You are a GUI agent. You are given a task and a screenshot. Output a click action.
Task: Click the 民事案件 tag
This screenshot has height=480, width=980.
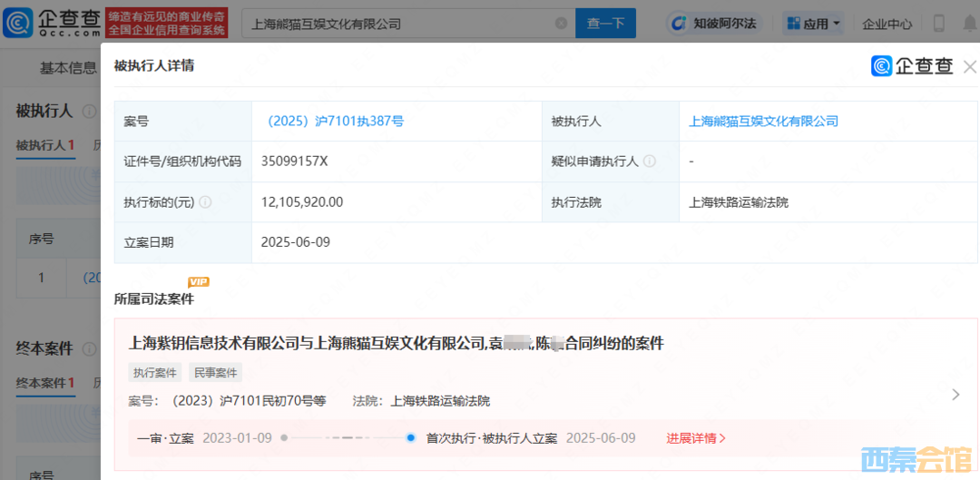click(216, 373)
